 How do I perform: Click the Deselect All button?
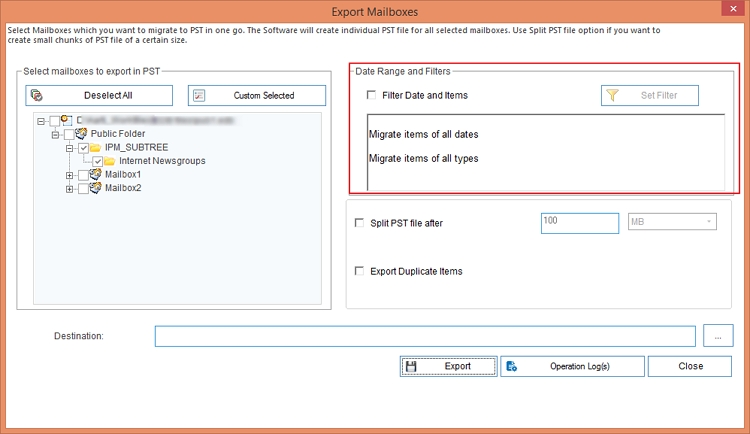click(x=99, y=95)
